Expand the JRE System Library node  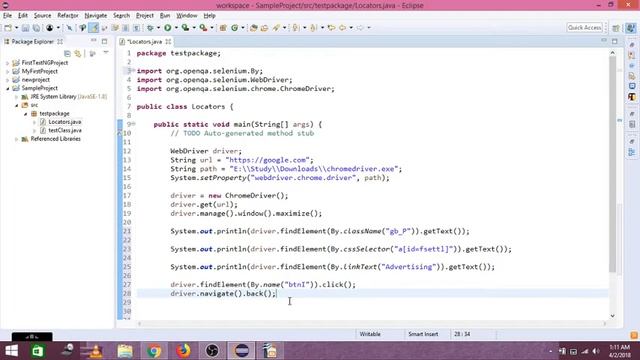(16, 97)
